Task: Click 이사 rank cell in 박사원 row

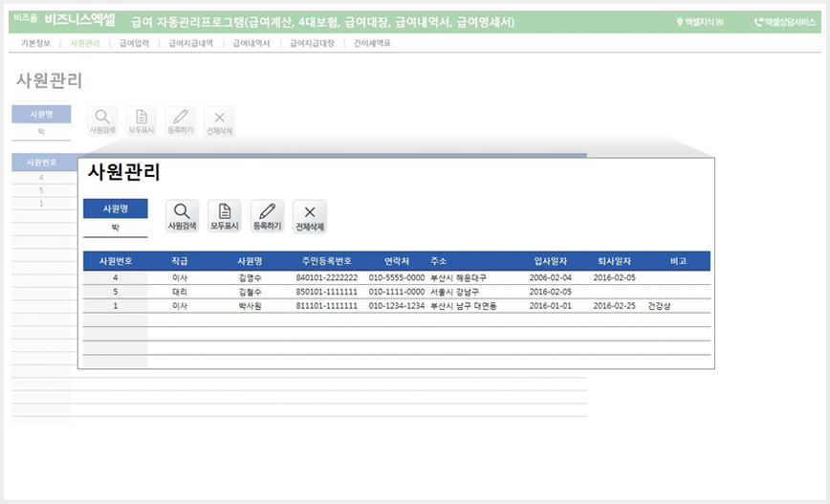Action: coord(180,306)
